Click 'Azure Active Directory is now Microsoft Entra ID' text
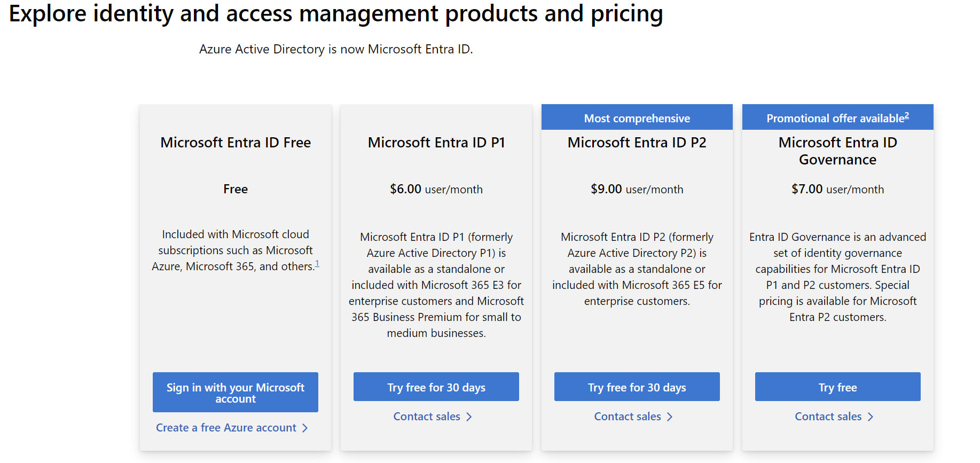980x463 pixels. click(x=336, y=49)
